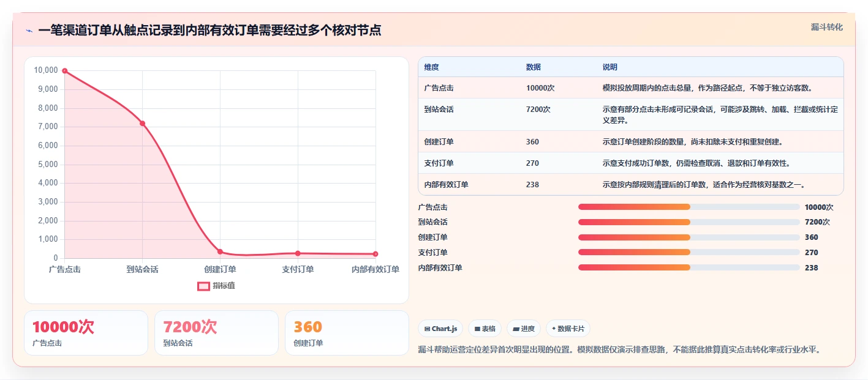Click the 5,000 y-axis label
Image resolution: width=868 pixels, height=380 pixels.
pyautogui.click(x=48, y=165)
